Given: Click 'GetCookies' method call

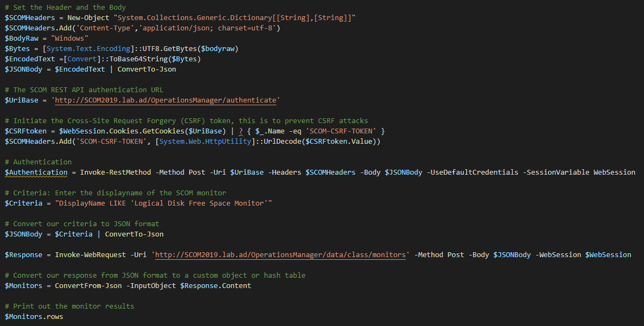Looking at the screenshot, I should tap(163, 131).
